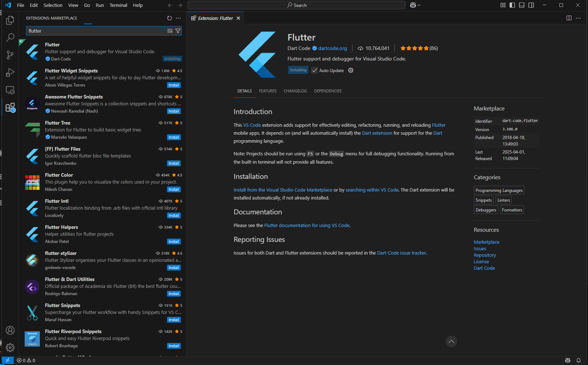The width and height of the screenshot is (588, 365).
Task: Open editor More Actions menu
Action: pos(578,18)
